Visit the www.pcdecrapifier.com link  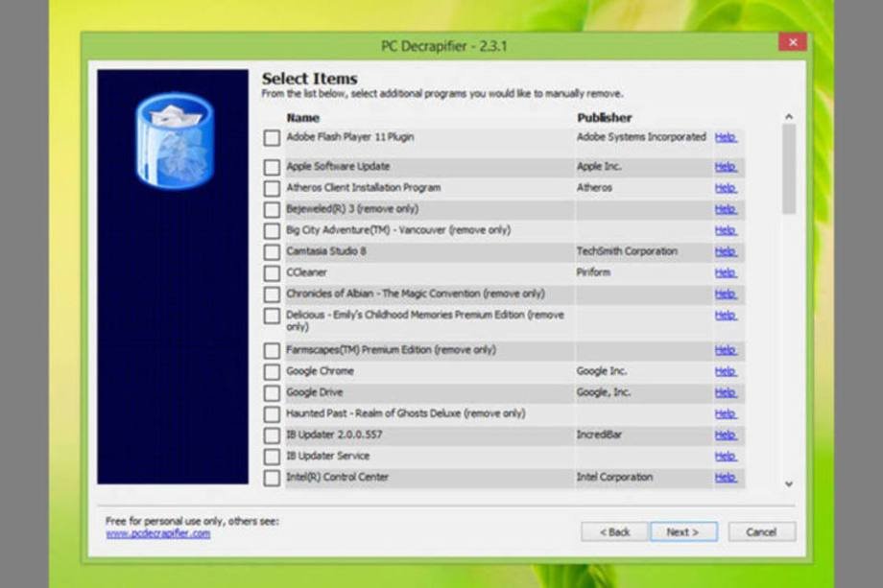(x=157, y=533)
